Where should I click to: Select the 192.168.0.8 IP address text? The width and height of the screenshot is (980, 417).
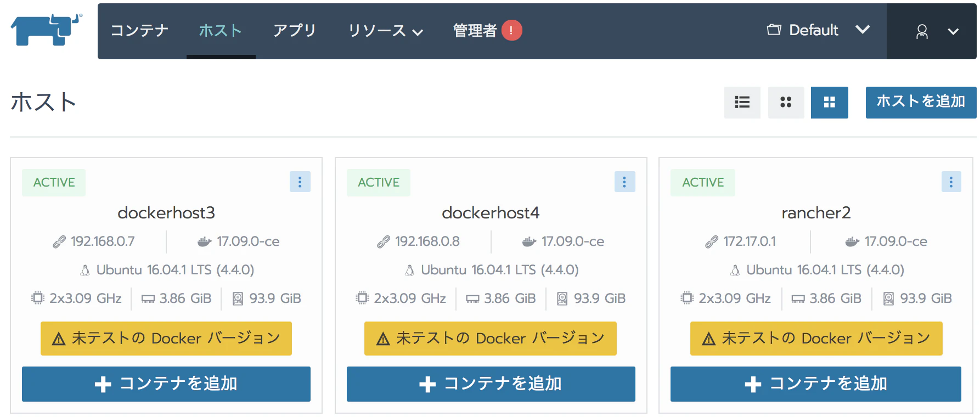click(427, 241)
